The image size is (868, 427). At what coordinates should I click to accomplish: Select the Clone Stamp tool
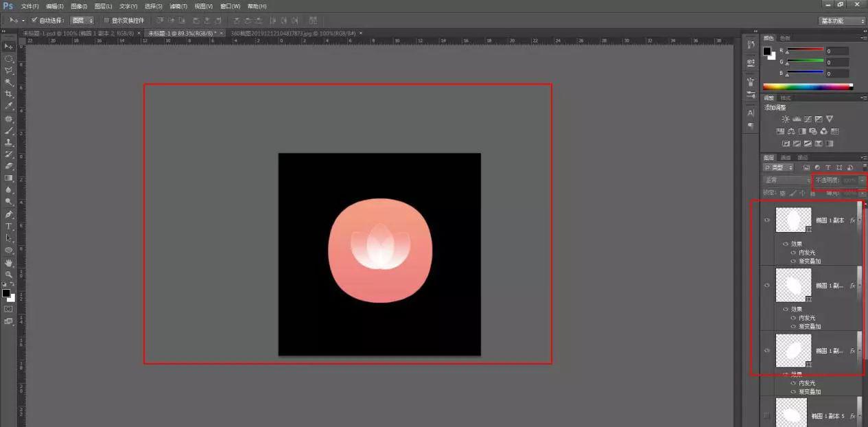coord(9,142)
